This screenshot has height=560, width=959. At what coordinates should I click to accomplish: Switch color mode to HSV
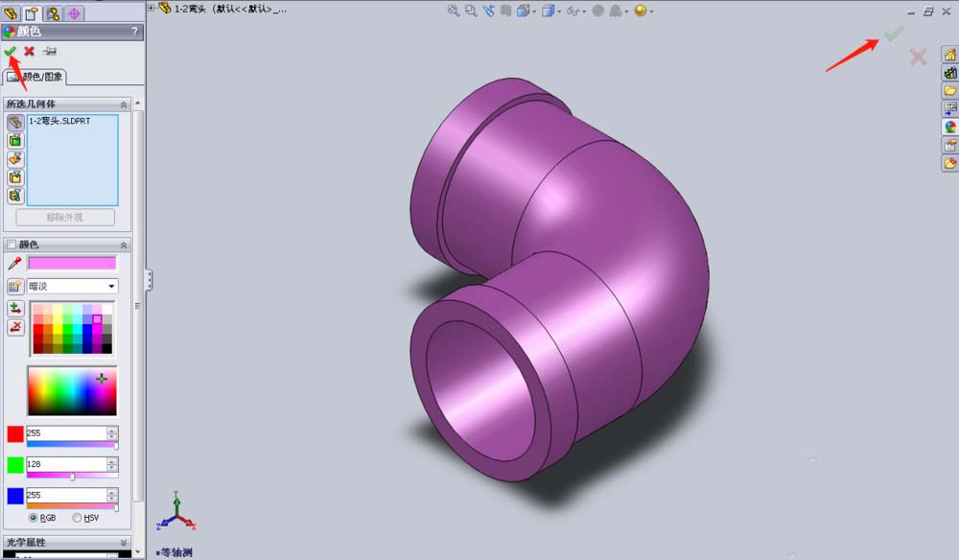[78, 520]
